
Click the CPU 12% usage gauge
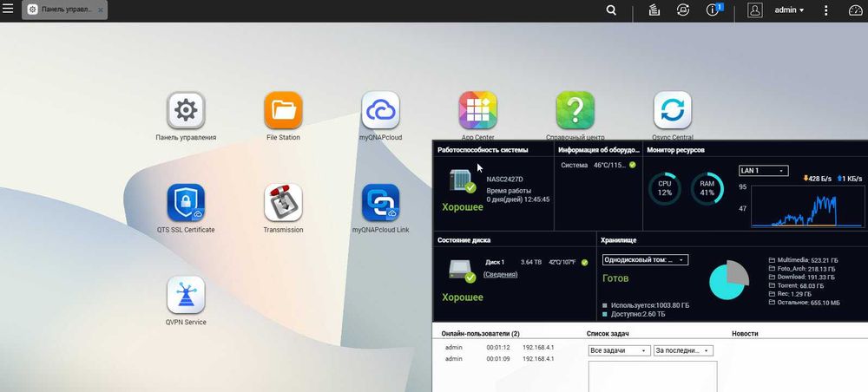click(664, 188)
